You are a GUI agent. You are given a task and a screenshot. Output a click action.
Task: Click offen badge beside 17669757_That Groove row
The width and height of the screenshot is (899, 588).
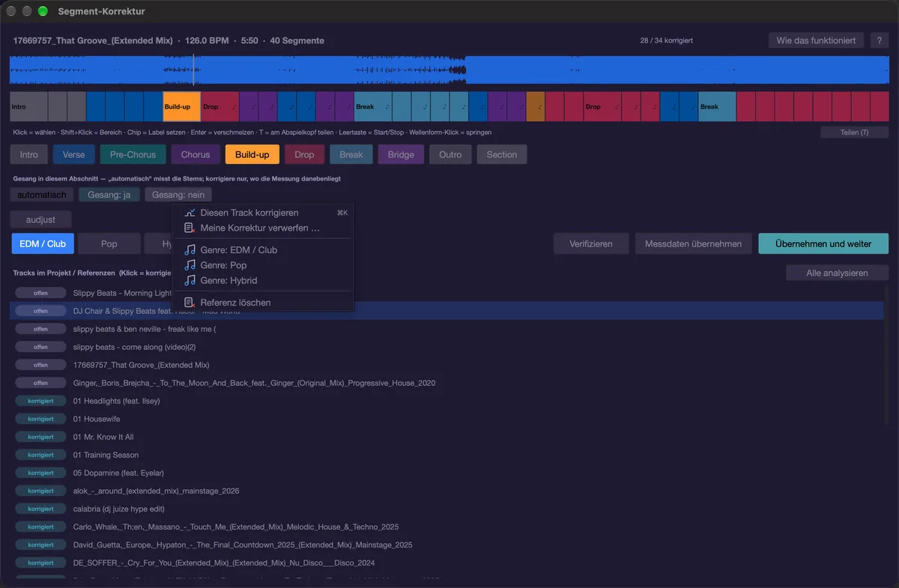pyautogui.click(x=40, y=365)
